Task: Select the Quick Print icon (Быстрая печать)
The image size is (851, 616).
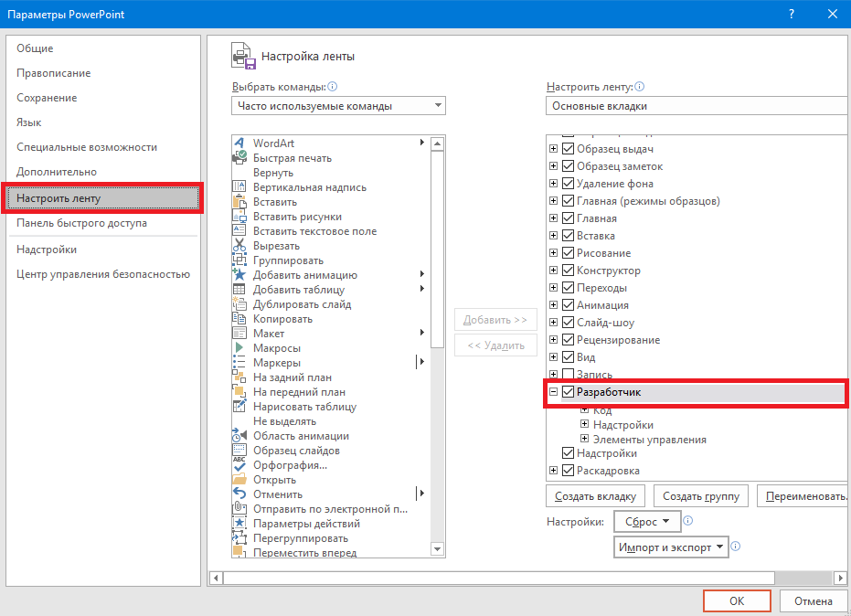Action: [239, 158]
